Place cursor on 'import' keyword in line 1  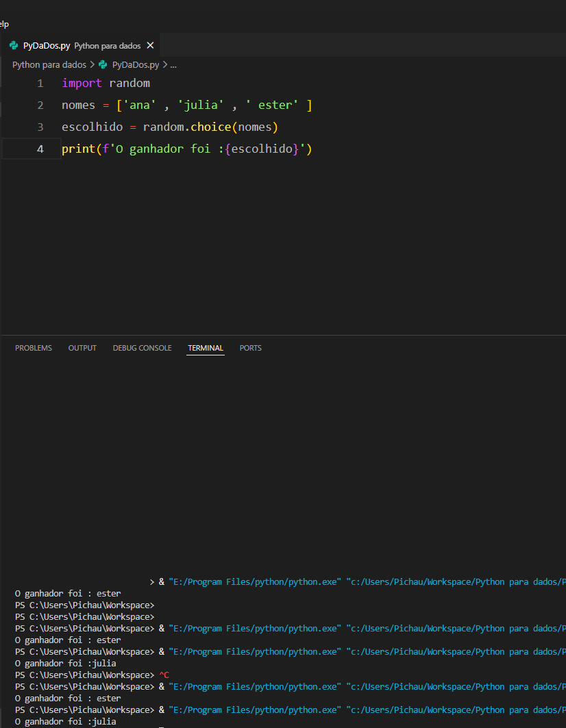82,84
